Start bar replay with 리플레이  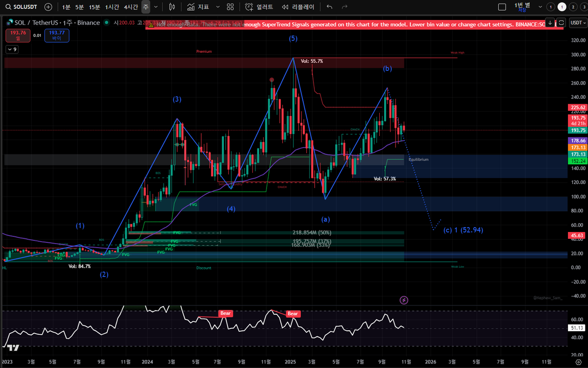pos(299,7)
